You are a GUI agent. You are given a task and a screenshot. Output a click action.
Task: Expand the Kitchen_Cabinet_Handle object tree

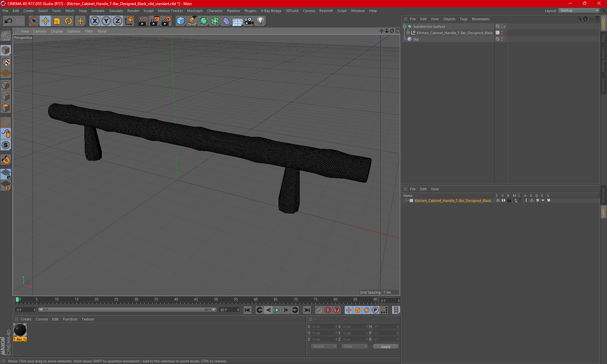pyautogui.click(x=408, y=33)
